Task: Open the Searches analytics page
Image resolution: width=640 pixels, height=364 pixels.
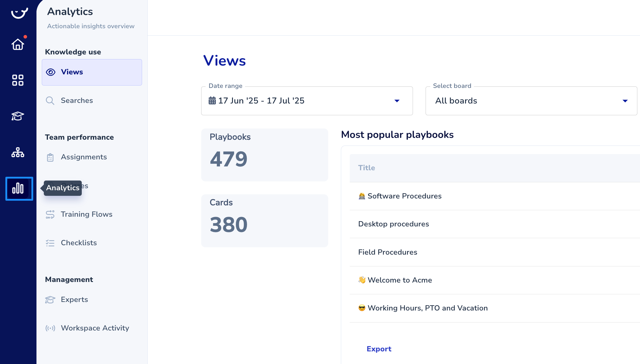Action: [x=76, y=101]
